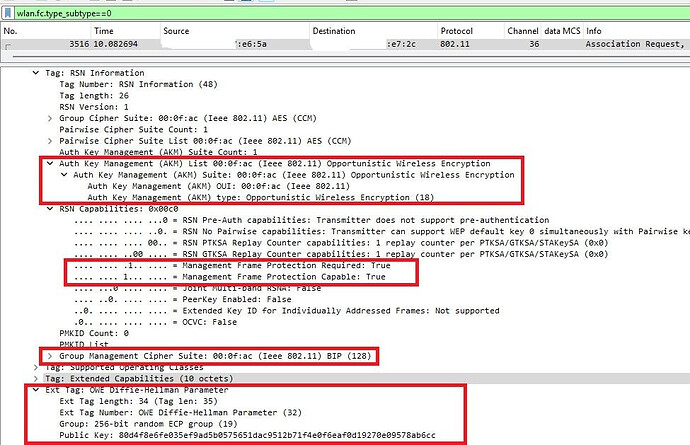Sort packets by the No. column
690x445 pixels.
click(x=46, y=31)
